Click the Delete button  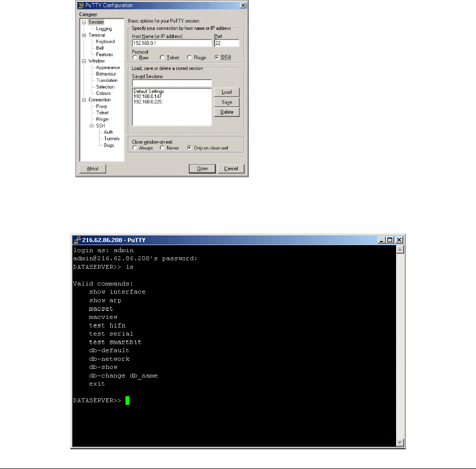click(227, 112)
